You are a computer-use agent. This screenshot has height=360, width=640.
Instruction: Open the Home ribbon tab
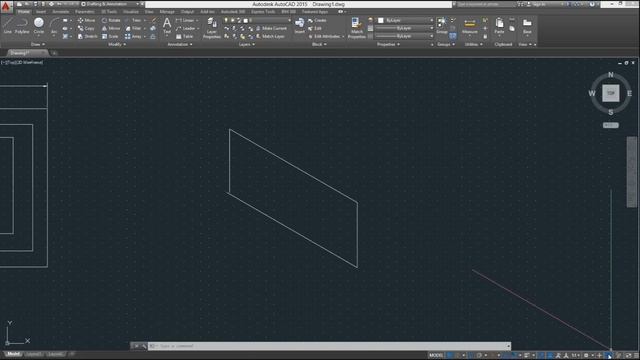pyautogui.click(x=24, y=12)
